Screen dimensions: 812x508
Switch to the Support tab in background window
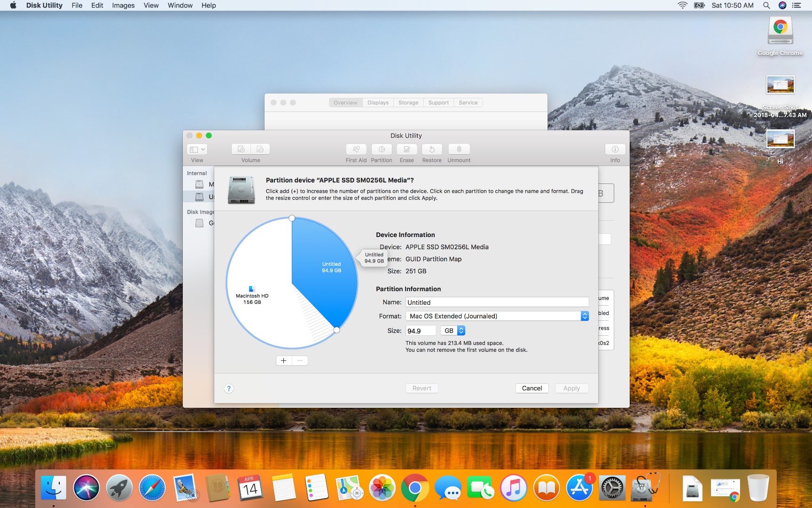438,103
